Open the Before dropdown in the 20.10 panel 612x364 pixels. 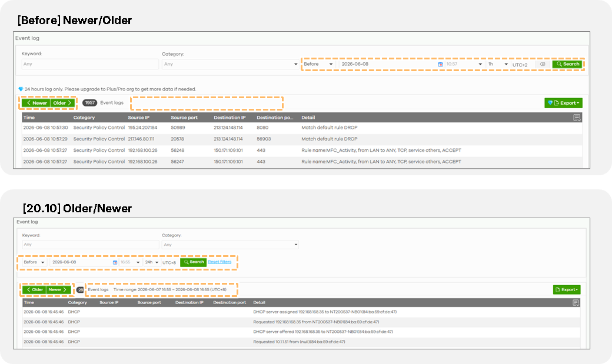(x=34, y=262)
